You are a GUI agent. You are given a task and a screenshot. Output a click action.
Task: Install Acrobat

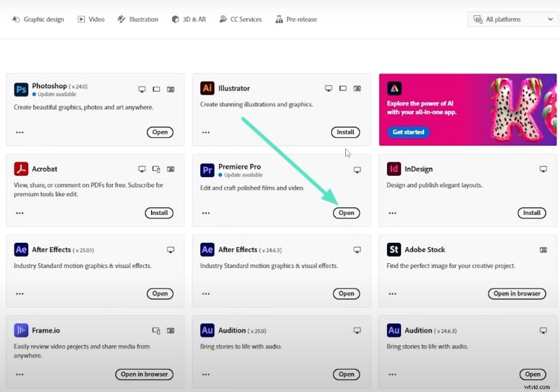[159, 213]
